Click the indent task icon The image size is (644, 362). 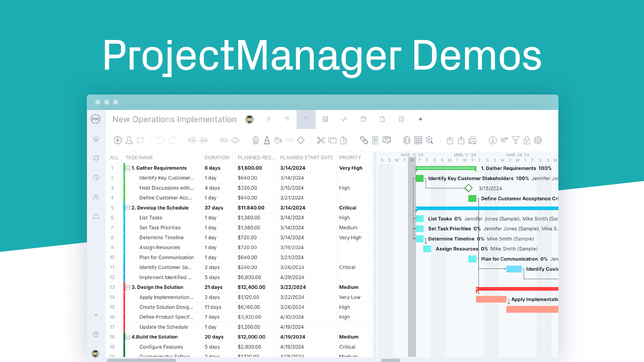(204, 140)
